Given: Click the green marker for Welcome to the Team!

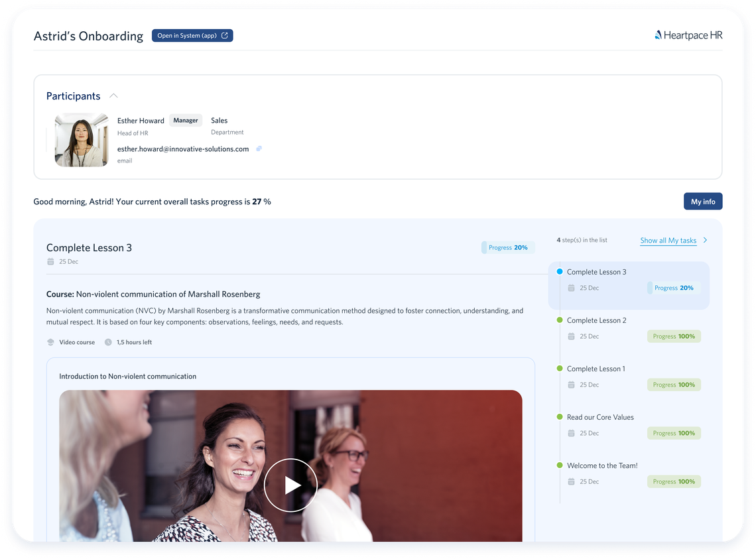Looking at the screenshot, I should coord(560,466).
